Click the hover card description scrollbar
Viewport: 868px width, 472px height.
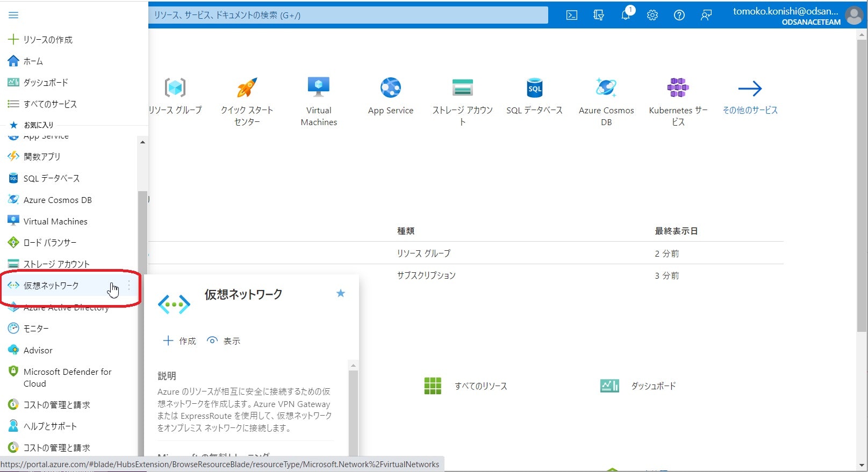tap(353, 413)
